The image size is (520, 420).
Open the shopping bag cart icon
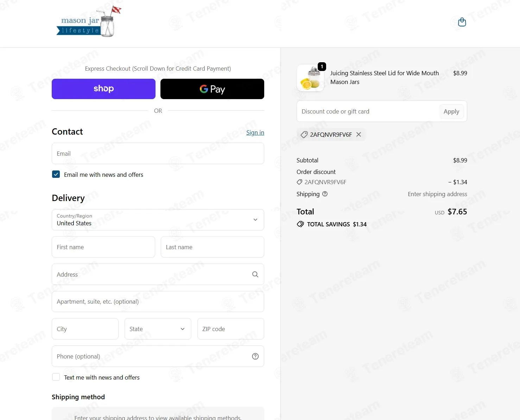[462, 22]
